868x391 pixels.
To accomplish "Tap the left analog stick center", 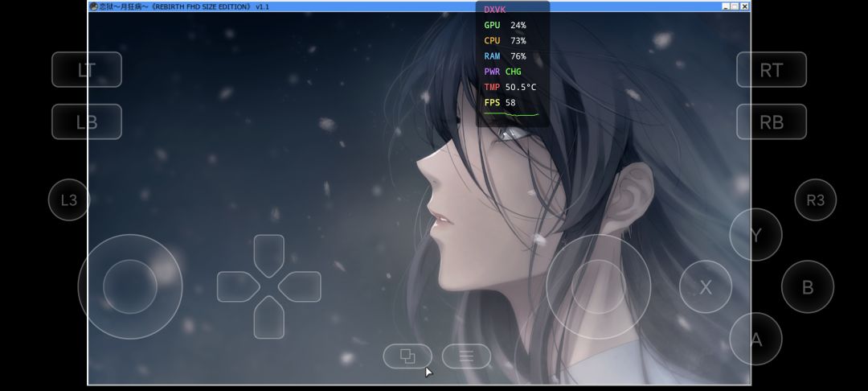I will pyautogui.click(x=130, y=287).
